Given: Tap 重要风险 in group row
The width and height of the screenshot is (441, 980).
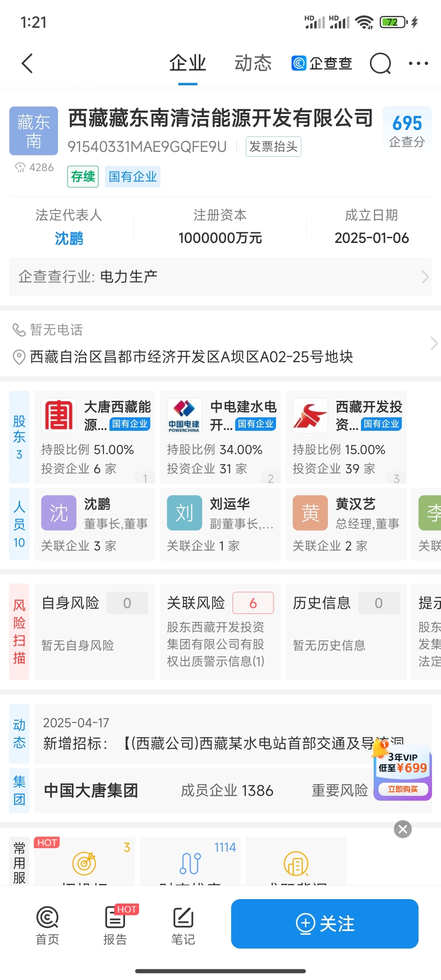Looking at the screenshot, I should [340, 791].
